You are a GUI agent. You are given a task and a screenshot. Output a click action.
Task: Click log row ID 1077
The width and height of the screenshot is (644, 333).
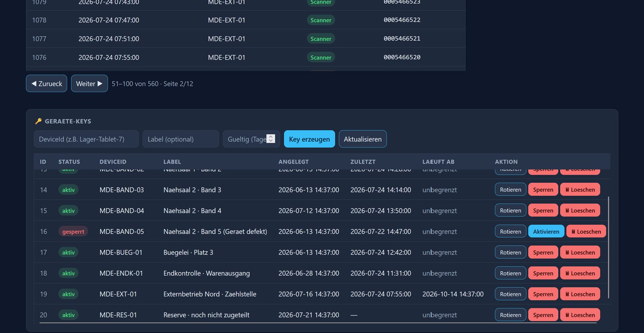[39, 39]
